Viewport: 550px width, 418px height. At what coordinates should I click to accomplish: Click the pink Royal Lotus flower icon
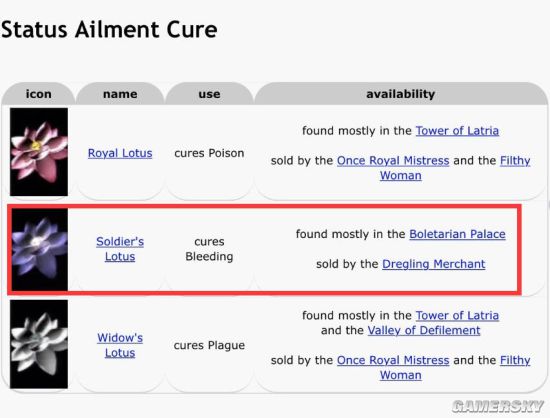click(x=39, y=152)
